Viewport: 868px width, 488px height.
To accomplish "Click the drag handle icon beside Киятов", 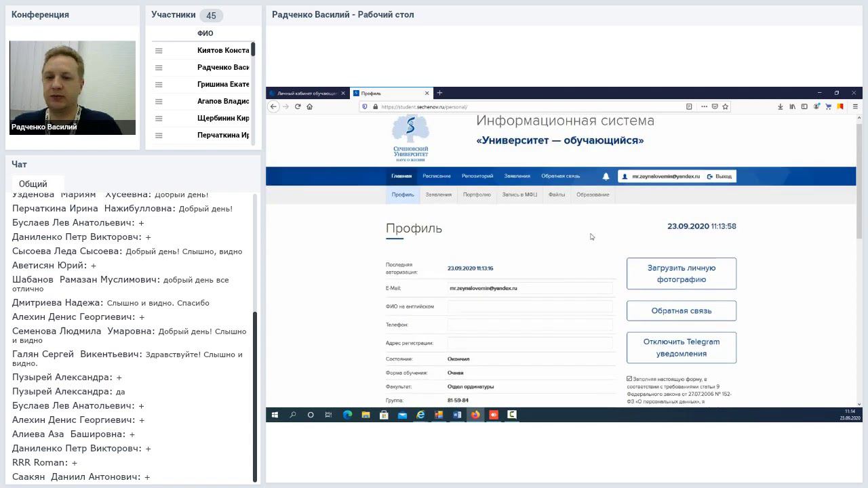I will pyautogui.click(x=159, y=51).
